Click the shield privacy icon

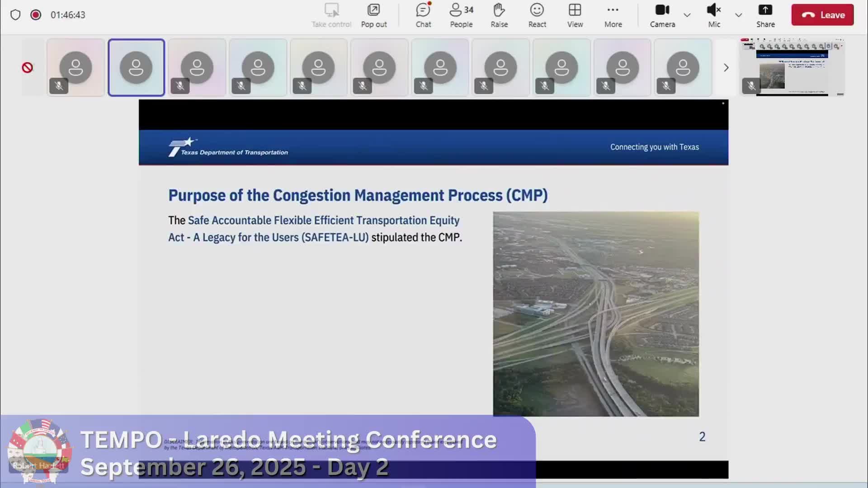coord(16,14)
